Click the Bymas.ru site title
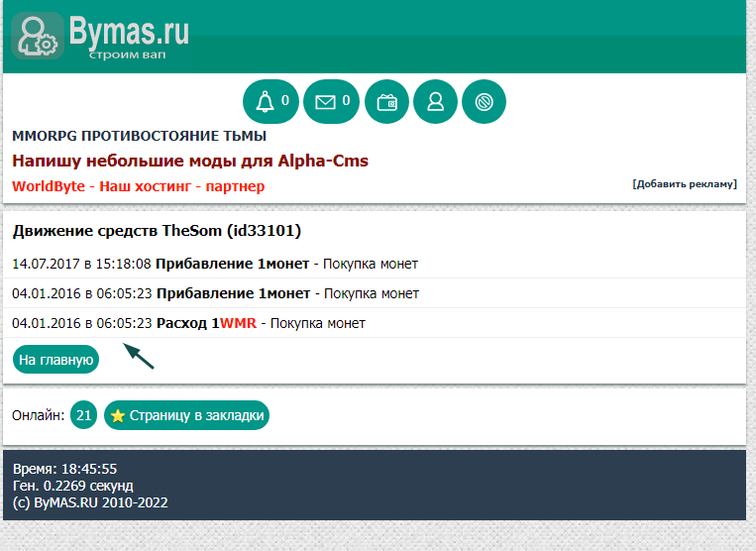Viewport: 756px width, 551px height. [128, 31]
